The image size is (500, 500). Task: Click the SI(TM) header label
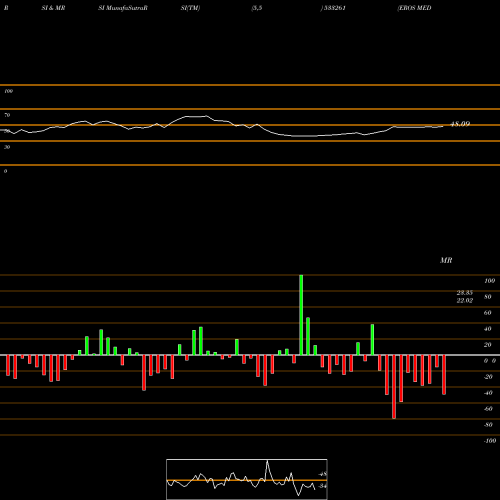[190, 8]
